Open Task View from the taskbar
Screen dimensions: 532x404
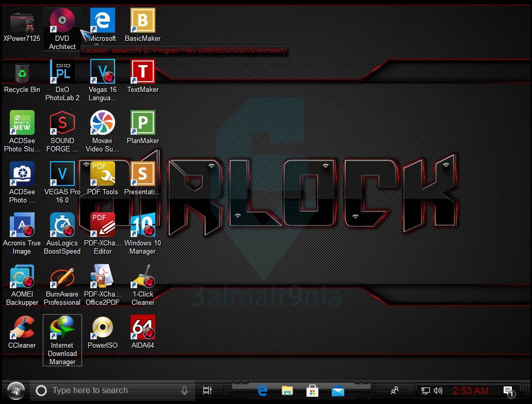click(207, 391)
